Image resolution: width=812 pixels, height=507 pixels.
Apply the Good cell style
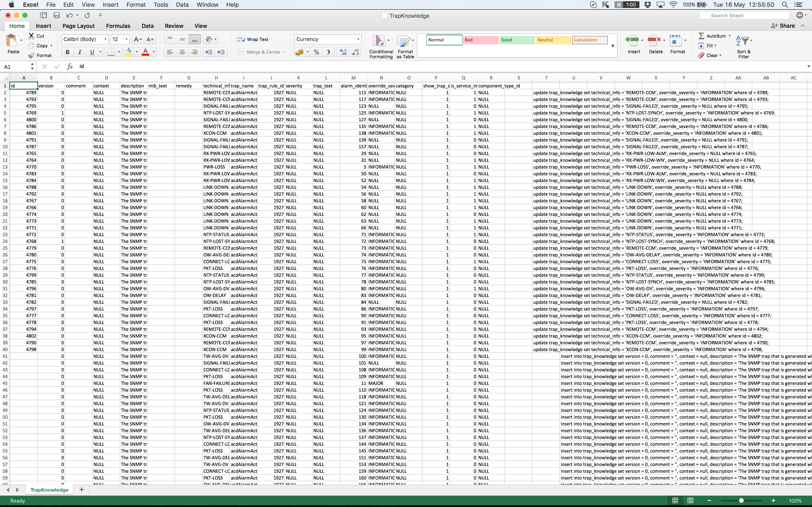[x=516, y=40]
